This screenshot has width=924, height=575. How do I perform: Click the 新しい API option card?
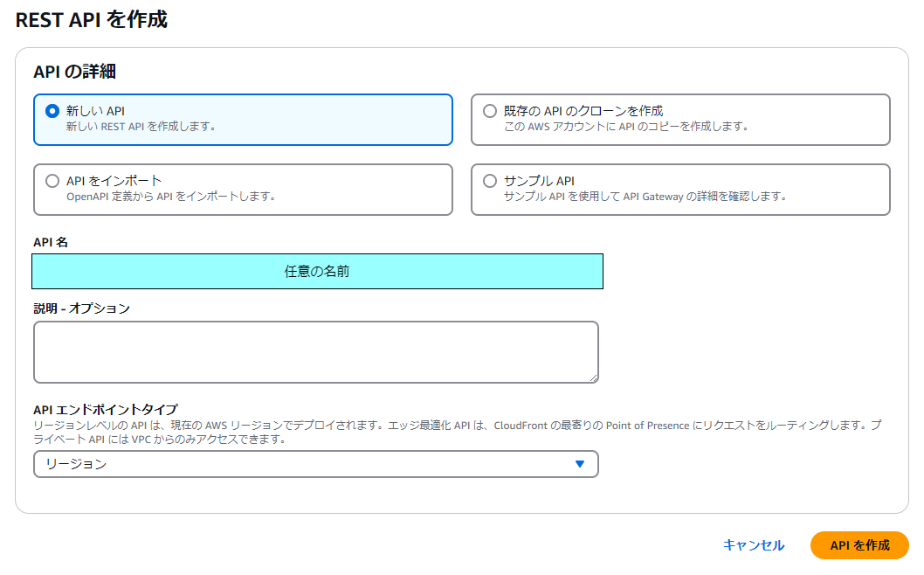coord(242,120)
